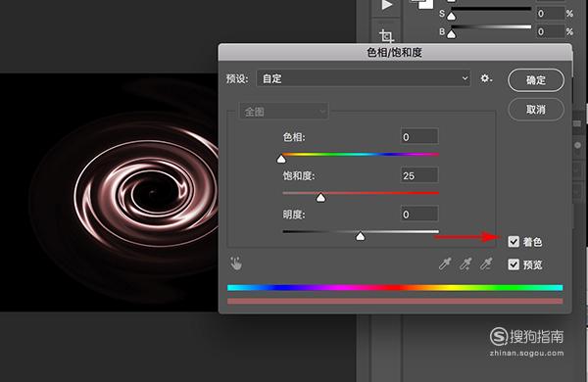Open the disabled 全图 channel dropdown

pyautogui.click(x=283, y=112)
